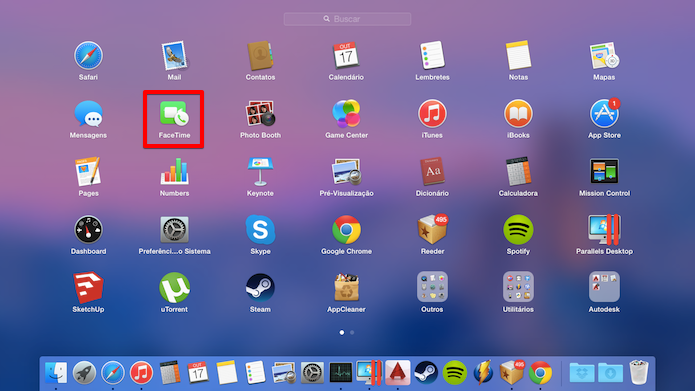The image size is (695, 391).
Task: Launch the Dashboard app
Action: click(x=88, y=230)
